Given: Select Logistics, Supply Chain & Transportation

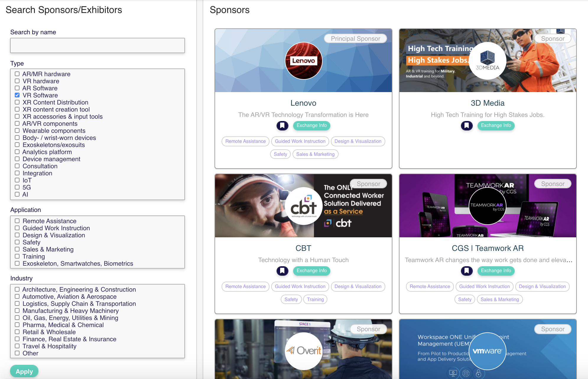Looking at the screenshot, I should 17,303.
